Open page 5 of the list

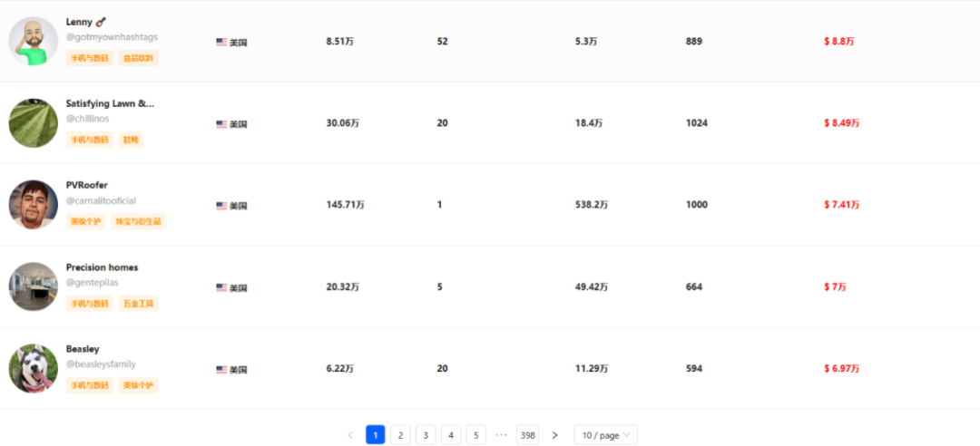[475, 435]
